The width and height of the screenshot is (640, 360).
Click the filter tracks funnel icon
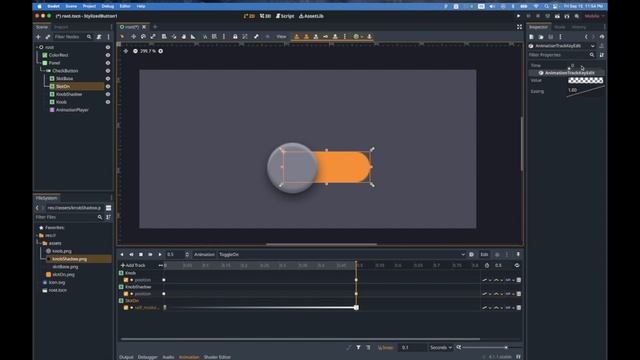click(x=358, y=347)
